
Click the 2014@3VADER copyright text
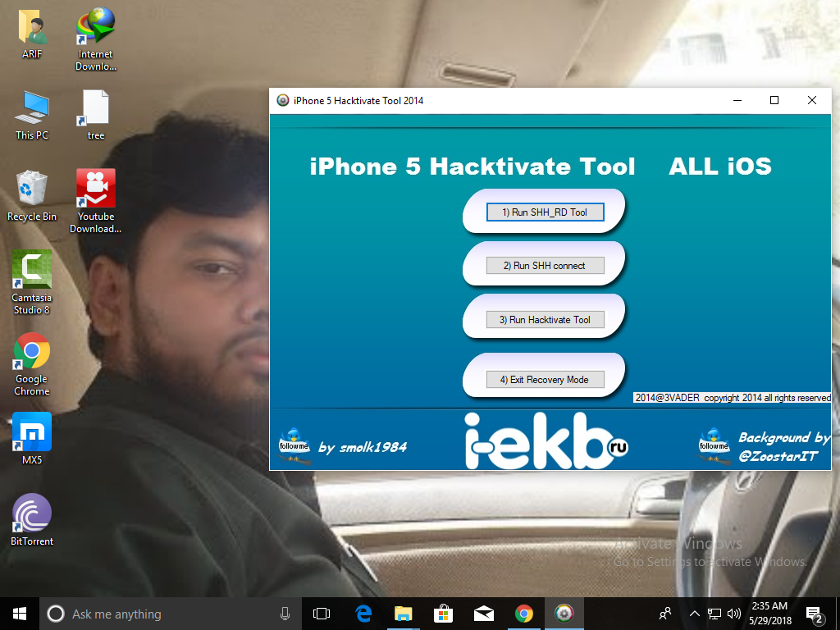[x=733, y=398]
